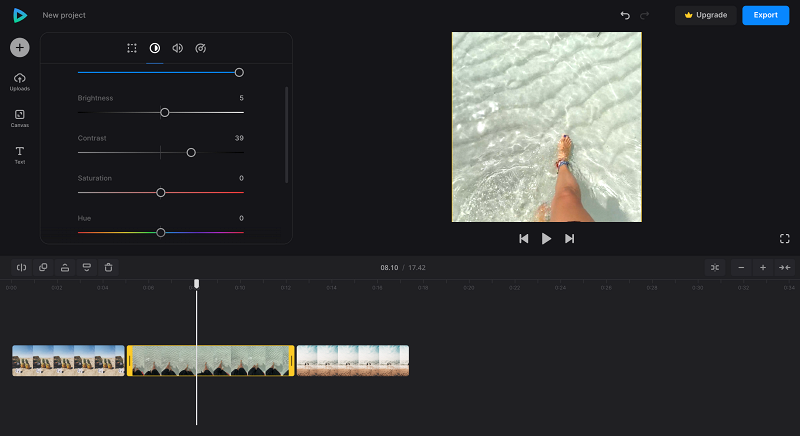800x436 pixels.
Task: Click the 0:10 timeline ruler mark
Action: (x=240, y=288)
